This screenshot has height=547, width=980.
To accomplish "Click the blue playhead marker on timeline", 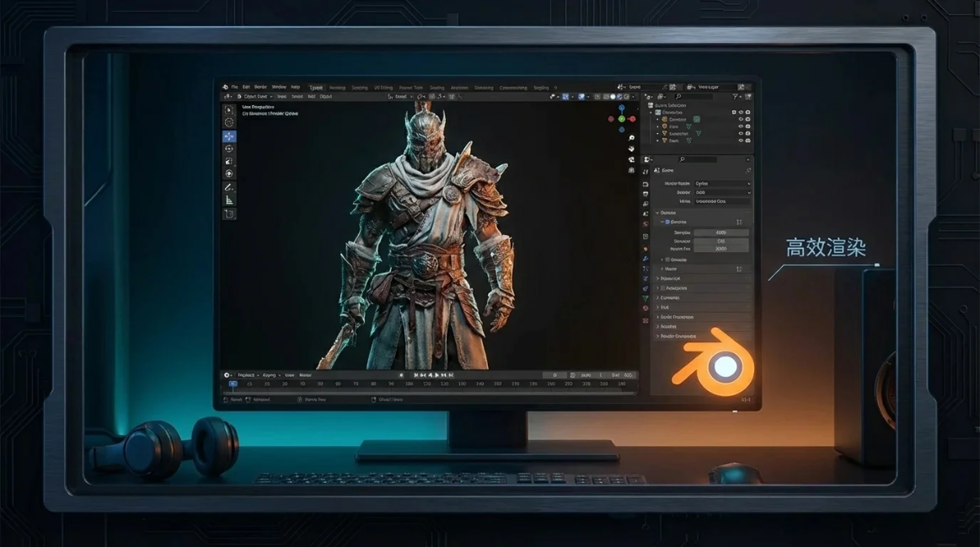I will tap(233, 383).
